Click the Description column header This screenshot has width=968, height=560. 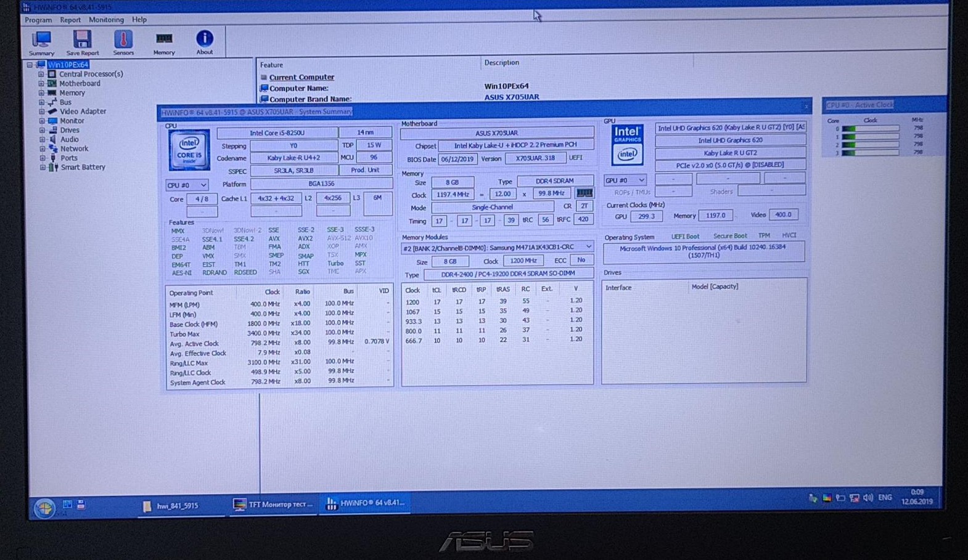(501, 62)
